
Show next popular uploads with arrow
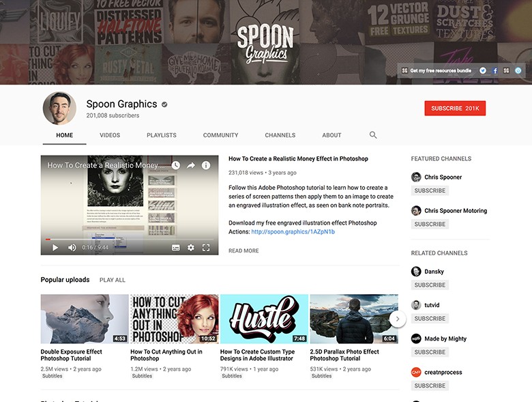pos(398,319)
